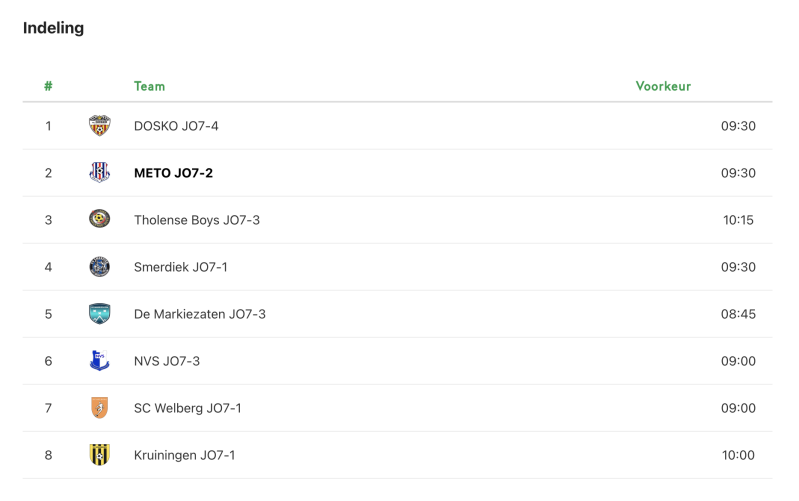Viewport: 799px width, 501px height.
Task: Click the 10:15 preferred time for Tholense Boys
Action: [738, 220]
